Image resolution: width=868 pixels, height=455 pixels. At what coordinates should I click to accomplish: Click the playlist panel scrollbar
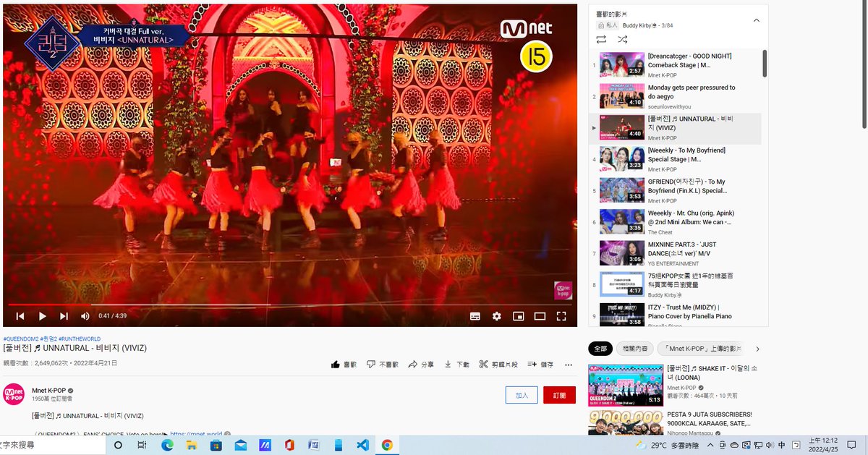765,64
